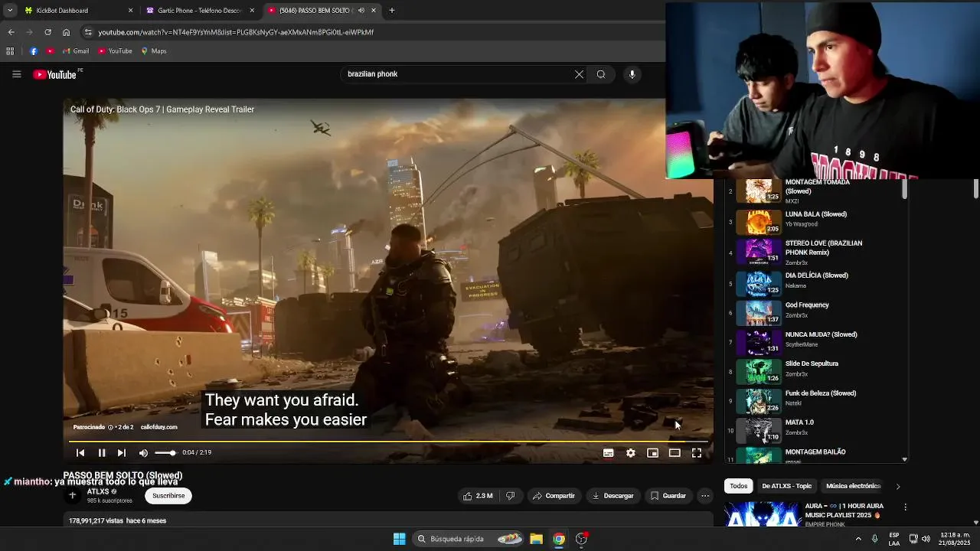Play DIA DELÍCIA (Slowed) in playlist
Viewport: 980px width, 551px height.
coord(815,282)
